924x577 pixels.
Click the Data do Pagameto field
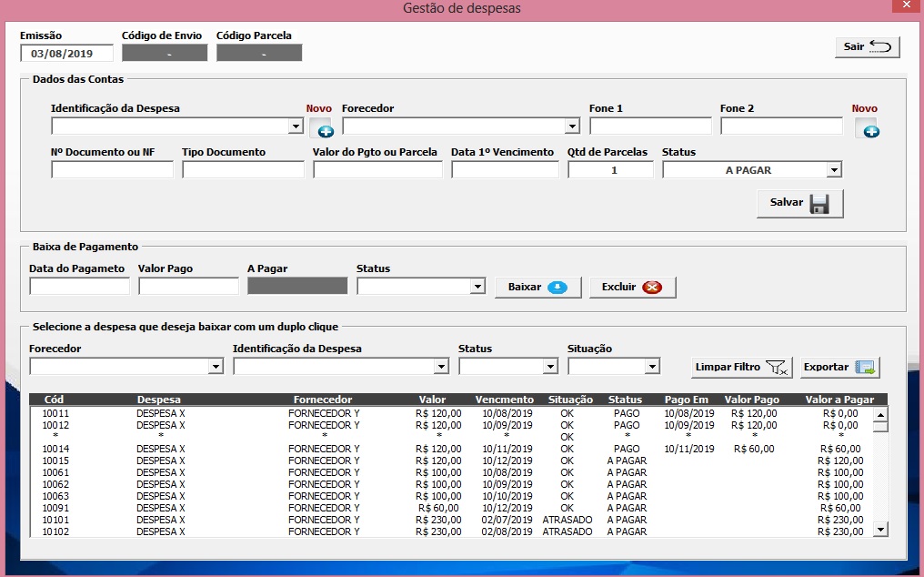click(79, 287)
